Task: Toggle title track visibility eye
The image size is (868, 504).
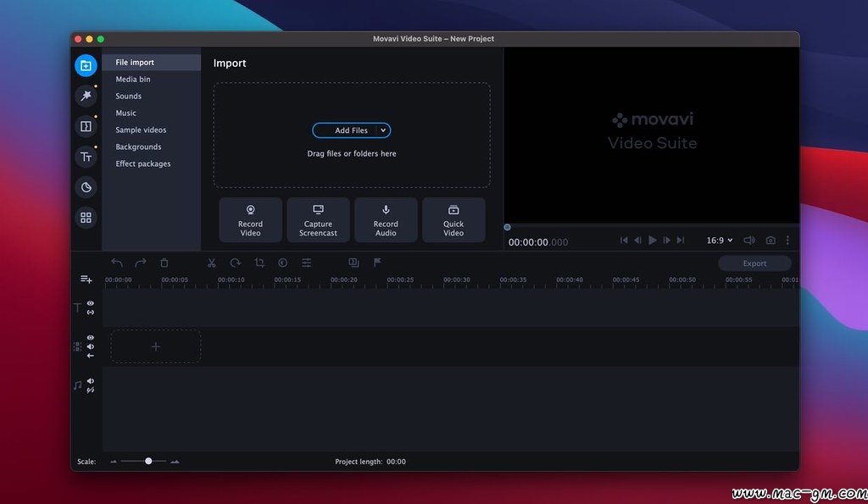Action: pos(90,304)
